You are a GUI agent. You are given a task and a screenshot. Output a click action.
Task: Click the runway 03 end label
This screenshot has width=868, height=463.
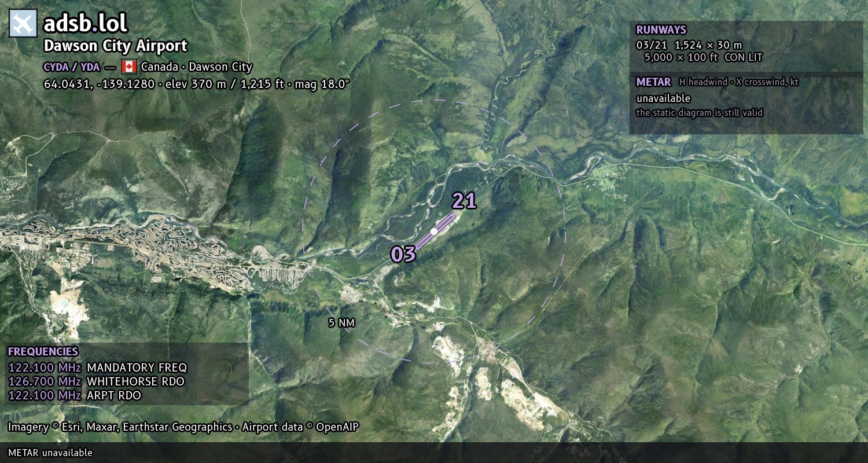coord(403,254)
